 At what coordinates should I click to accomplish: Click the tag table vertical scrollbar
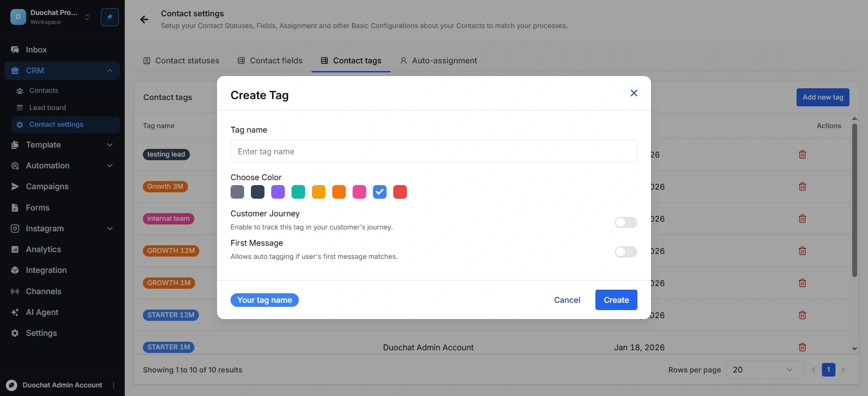click(854, 200)
